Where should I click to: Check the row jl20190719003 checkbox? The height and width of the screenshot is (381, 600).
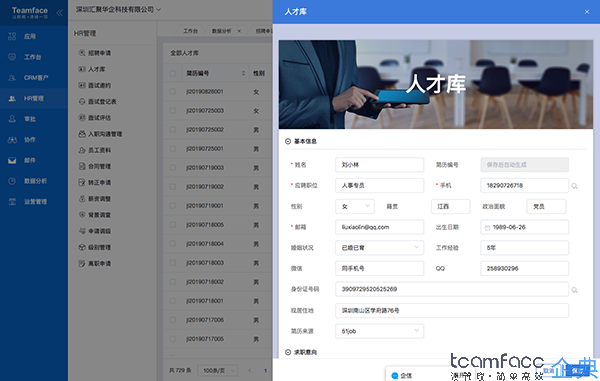[173, 168]
